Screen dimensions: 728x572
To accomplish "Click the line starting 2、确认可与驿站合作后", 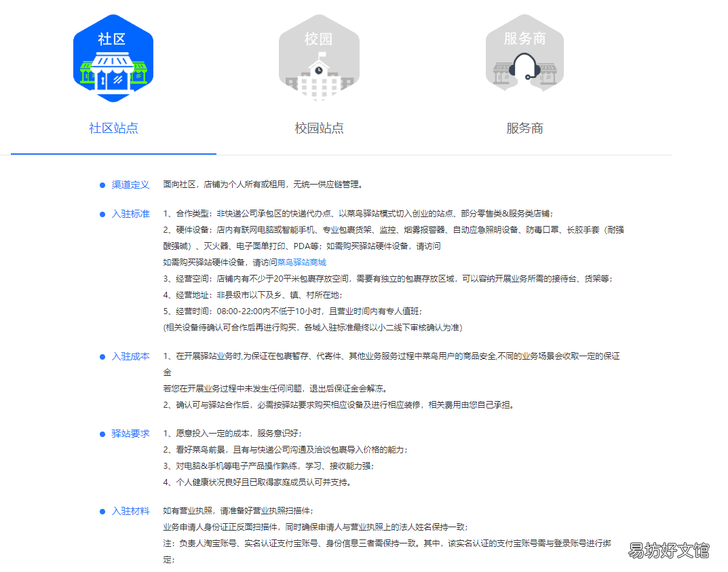I will tap(339, 405).
